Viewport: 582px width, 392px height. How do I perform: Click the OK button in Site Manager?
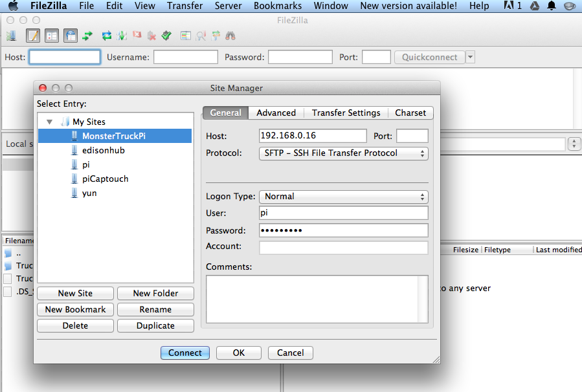(x=239, y=353)
